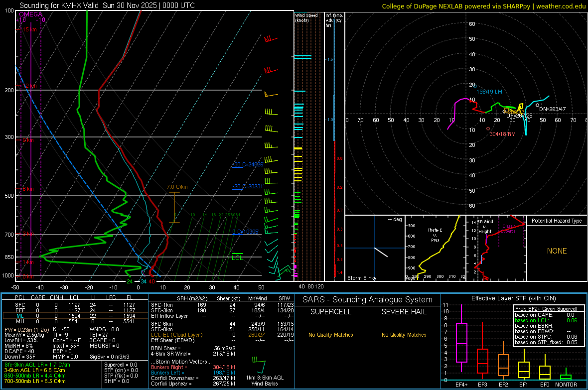The image size is (588, 390).
Task: Click the Effective Layer STP (with CIN) title
Action: click(x=513, y=298)
